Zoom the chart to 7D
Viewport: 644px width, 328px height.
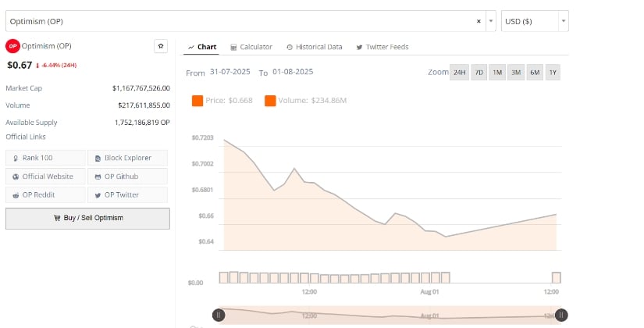(x=479, y=73)
